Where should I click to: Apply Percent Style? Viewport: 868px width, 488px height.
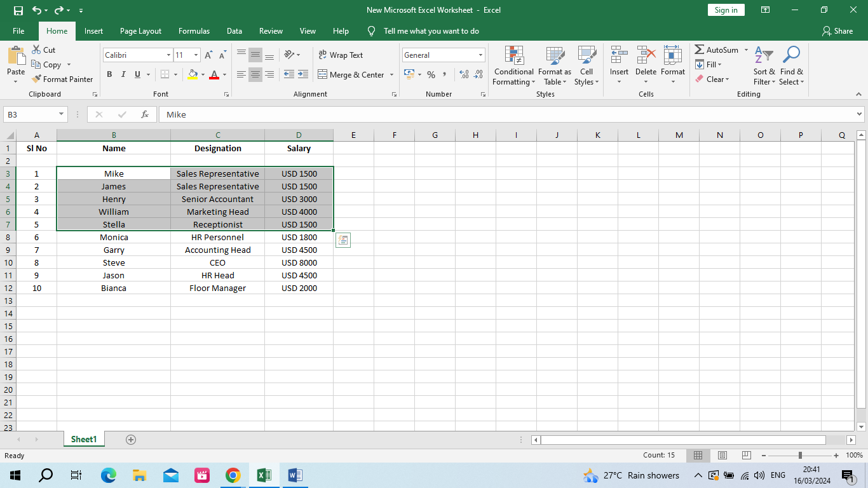tap(431, 74)
